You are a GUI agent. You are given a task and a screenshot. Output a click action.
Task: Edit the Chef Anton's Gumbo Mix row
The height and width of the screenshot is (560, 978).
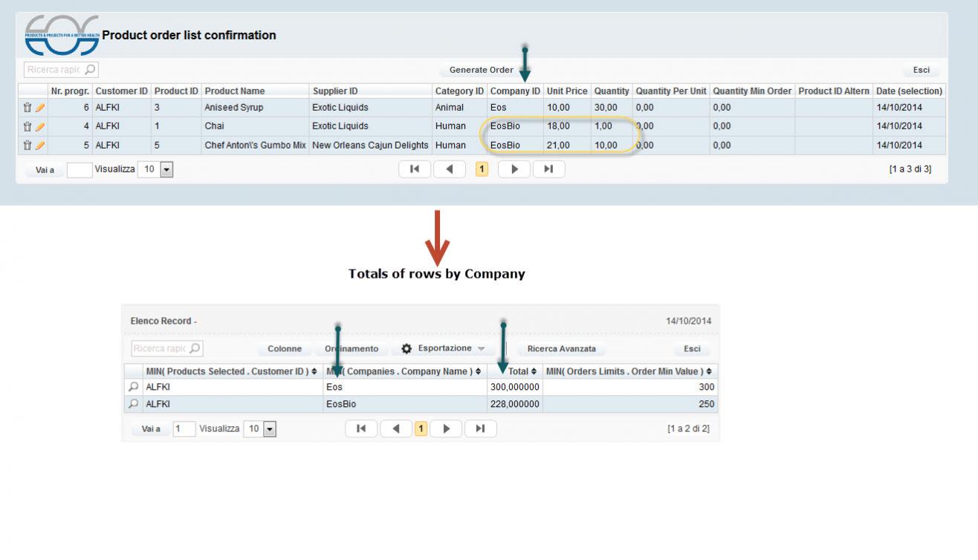[x=40, y=146]
